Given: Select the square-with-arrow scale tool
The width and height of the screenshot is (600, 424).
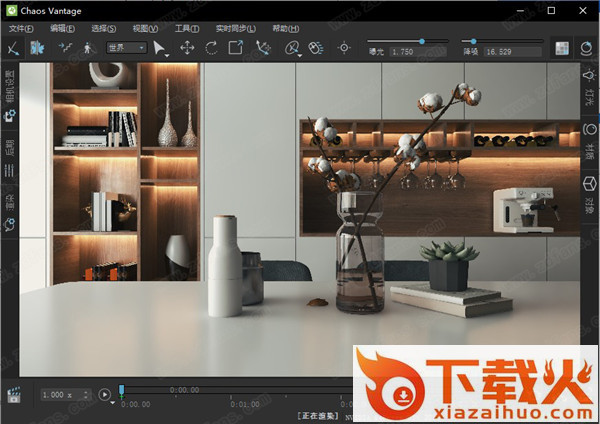Looking at the screenshot, I should pos(236,48).
